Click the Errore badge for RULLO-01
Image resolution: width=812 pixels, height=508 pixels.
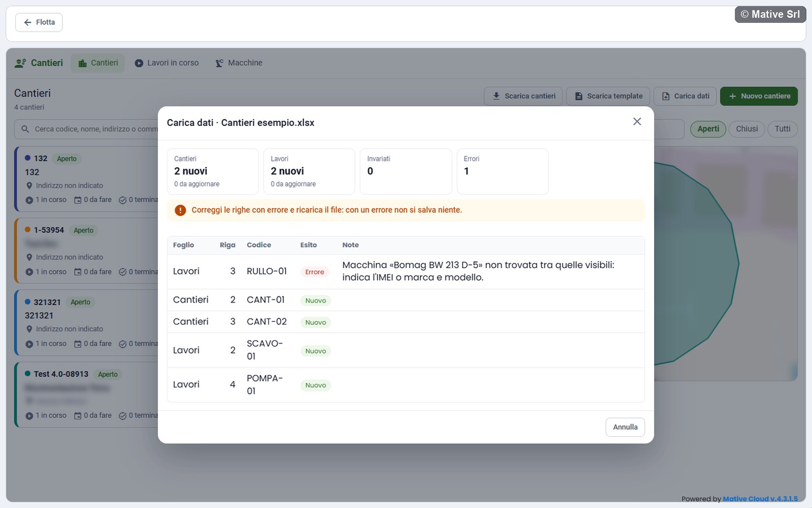pos(315,272)
